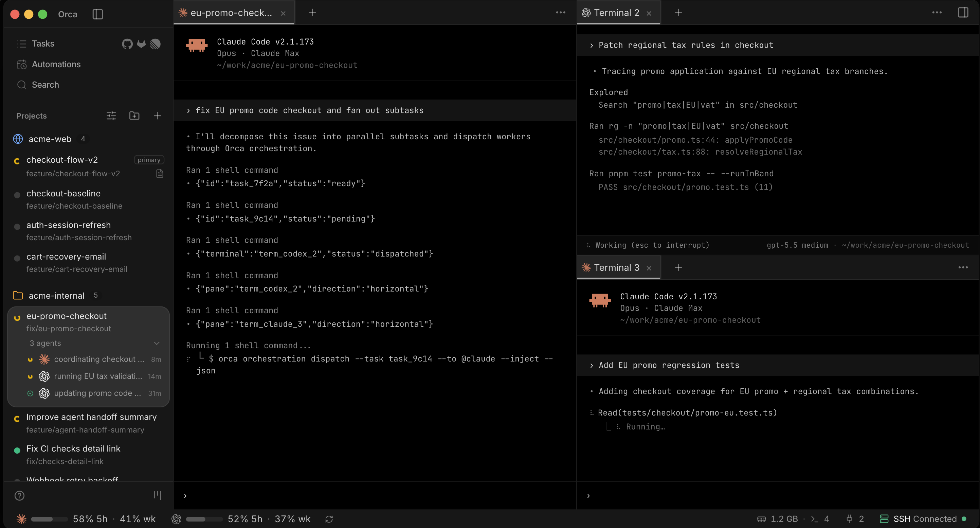
Task: Add new tab beside Terminal 2
Action: click(678, 13)
